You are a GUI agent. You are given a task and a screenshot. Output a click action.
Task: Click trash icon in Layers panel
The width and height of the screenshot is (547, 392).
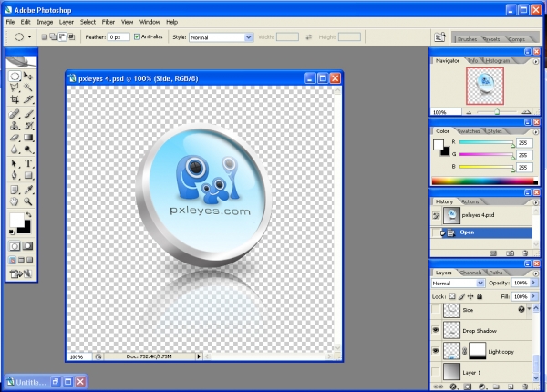tap(526, 387)
